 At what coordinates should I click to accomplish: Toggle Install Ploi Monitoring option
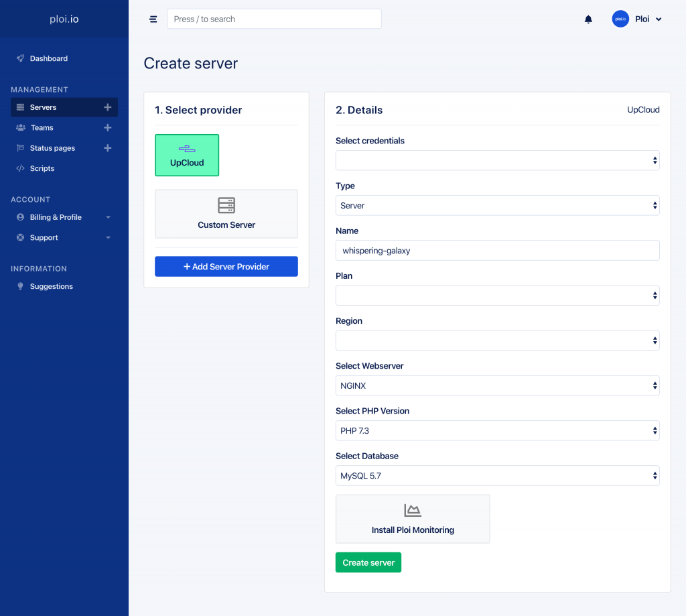[413, 518]
